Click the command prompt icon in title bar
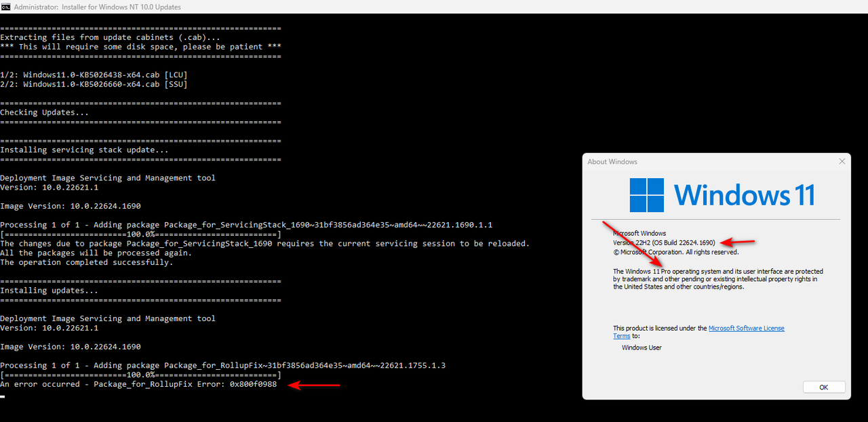868x422 pixels. coord(5,7)
